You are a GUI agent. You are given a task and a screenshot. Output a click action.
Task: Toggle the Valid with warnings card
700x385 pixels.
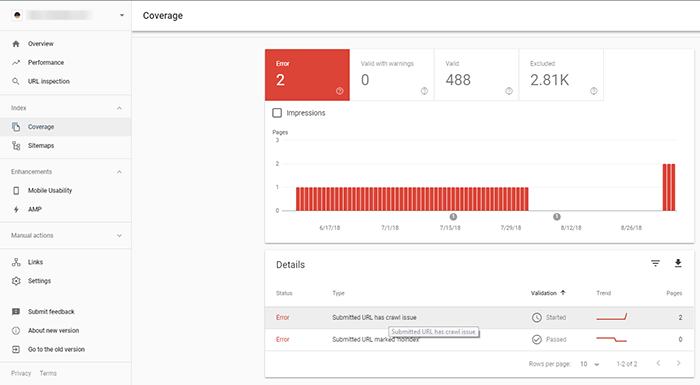click(x=392, y=75)
